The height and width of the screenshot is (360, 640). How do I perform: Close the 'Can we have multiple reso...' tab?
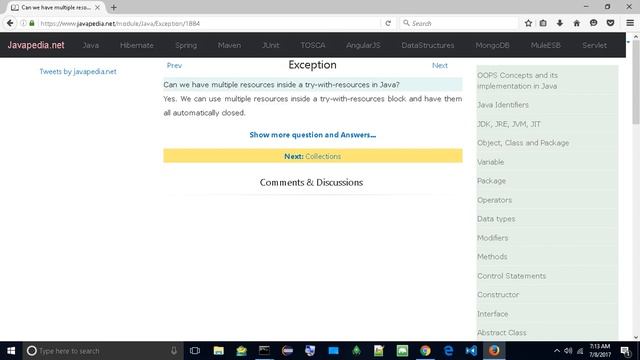(x=97, y=7)
